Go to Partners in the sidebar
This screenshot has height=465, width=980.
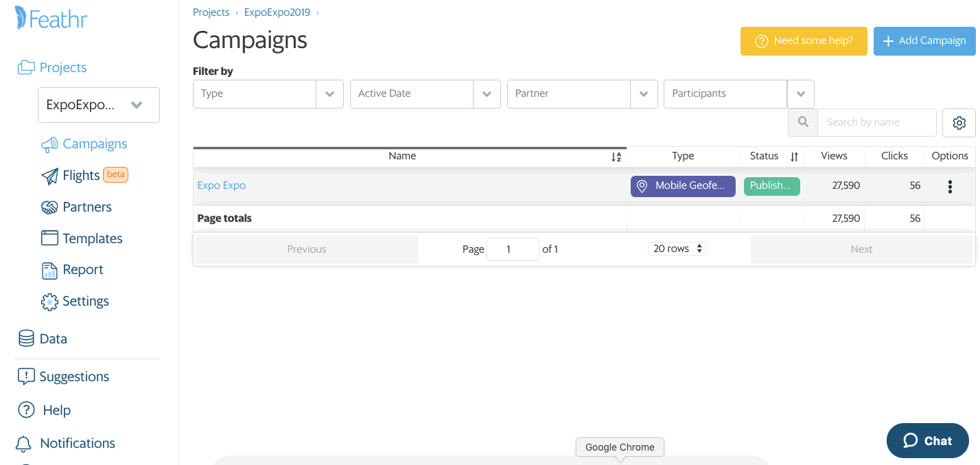pyautogui.click(x=86, y=207)
